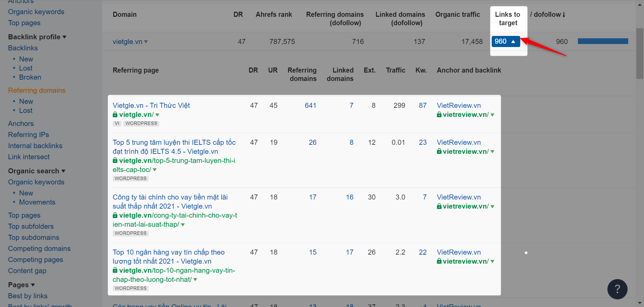The height and width of the screenshot is (307, 644).
Task: Click the VI language tag
Action: click(x=117, y=124)
